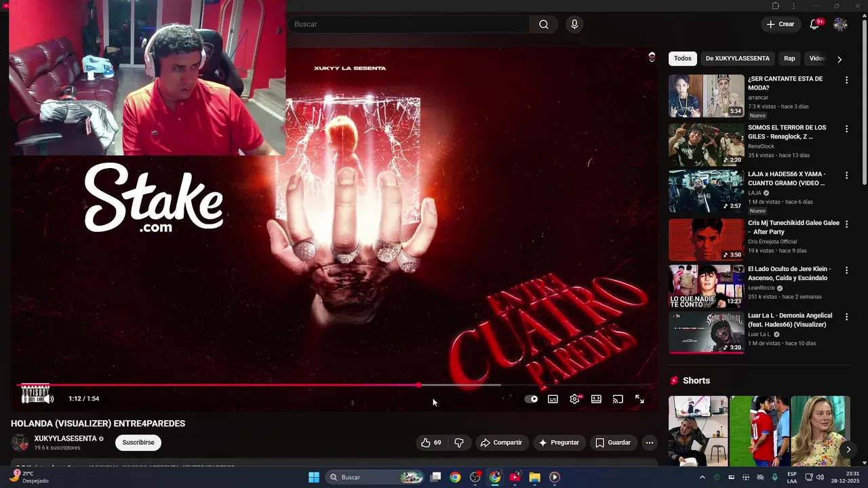868x488 pixels.
Task: Select the Rap filter chip
Action: coord(789,58)
